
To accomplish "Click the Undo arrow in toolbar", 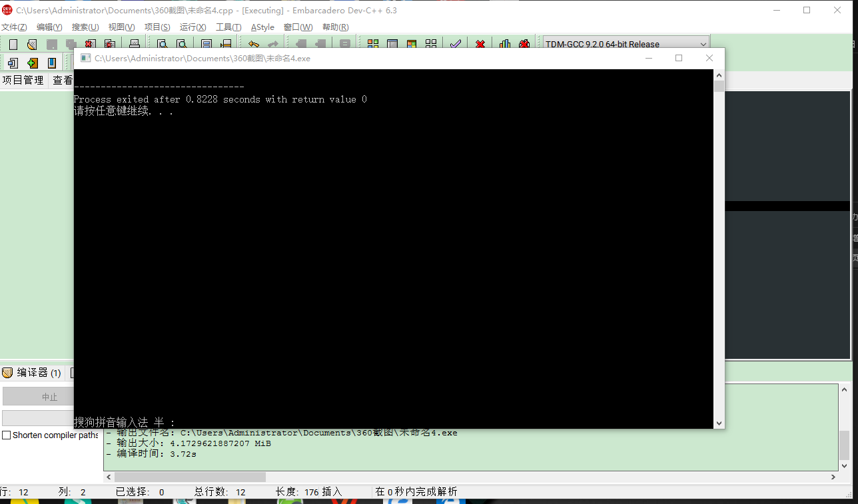I will point(254,45).
